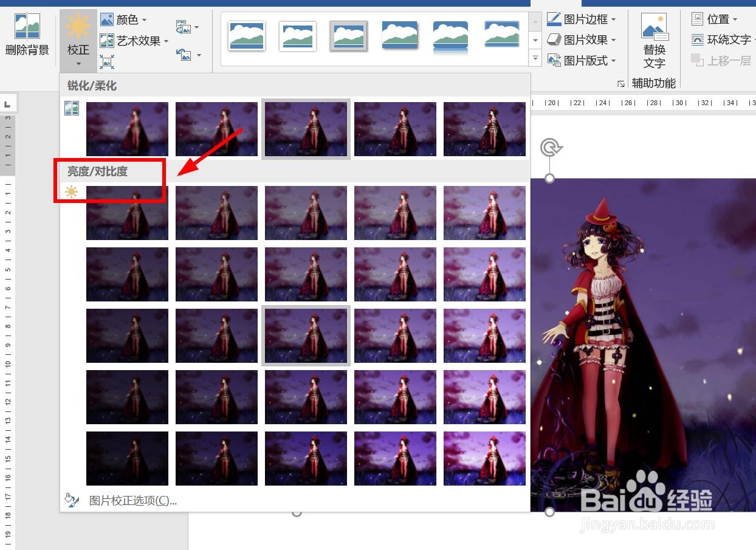The height and width of the screenshot is (550, 756).
Task: Apply the third highlighted picture style
Action: [349, 35]
